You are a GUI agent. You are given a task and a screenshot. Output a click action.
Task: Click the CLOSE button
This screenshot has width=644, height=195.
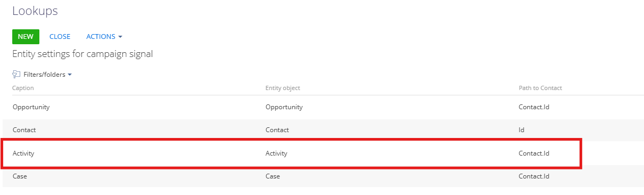[60, 37]
